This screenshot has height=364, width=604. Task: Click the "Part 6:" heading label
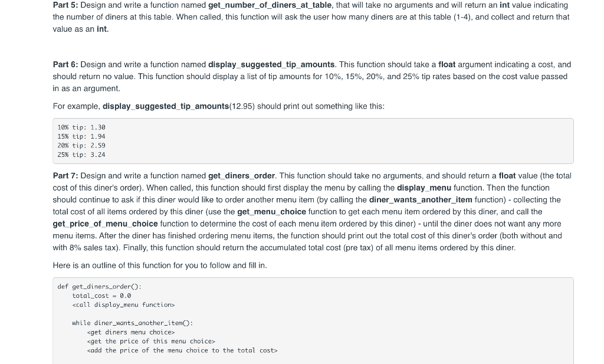[65, 65]
